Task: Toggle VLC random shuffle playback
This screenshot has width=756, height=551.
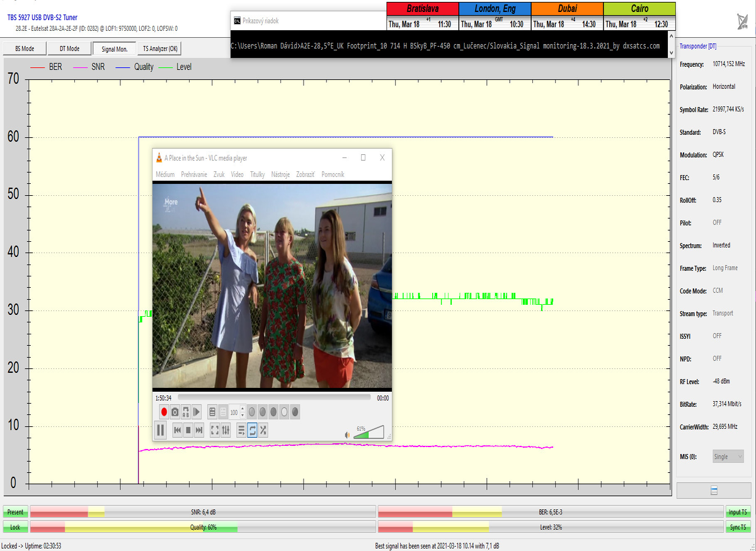Action: pos(263,431)
